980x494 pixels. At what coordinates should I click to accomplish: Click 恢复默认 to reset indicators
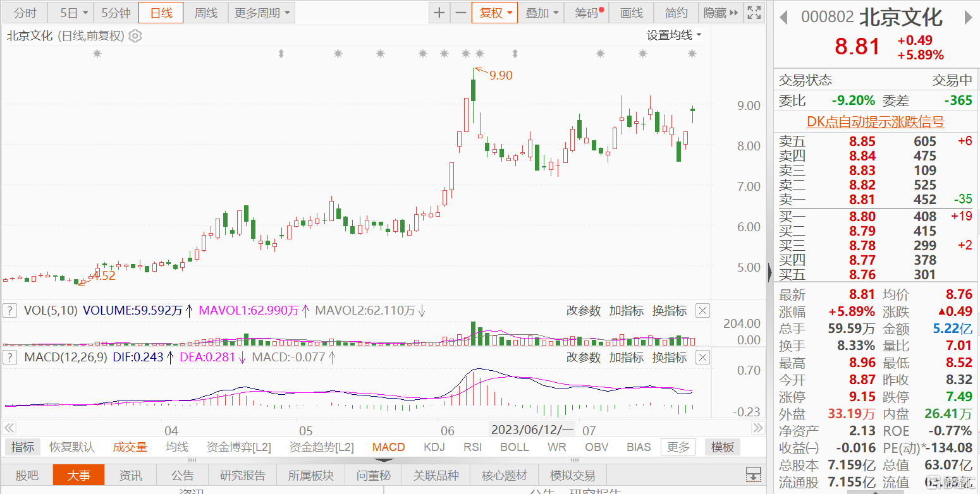pyautogui.click(x=72, y=447)
